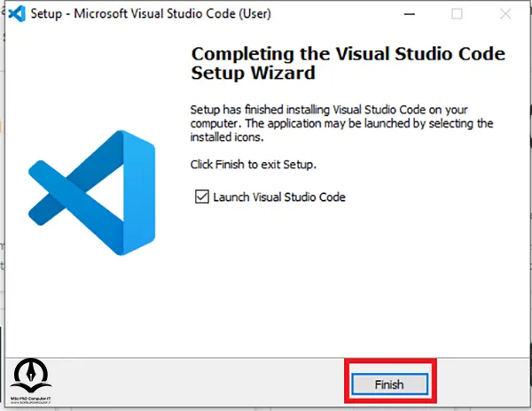Click the 'MSc PhD Computer IT' watermark text
The width and height of the screenshot is (532, 411).
point(30,399)
